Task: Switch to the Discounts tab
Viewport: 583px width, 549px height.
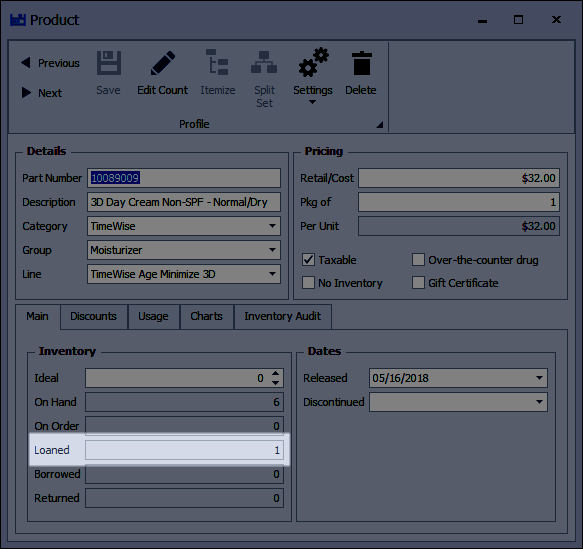Action: [x=94, y=316]
